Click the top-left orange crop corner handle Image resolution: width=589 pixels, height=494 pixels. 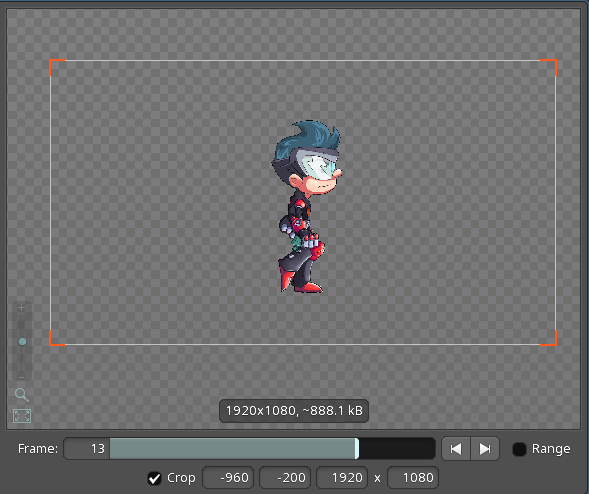tap(56, 67)
